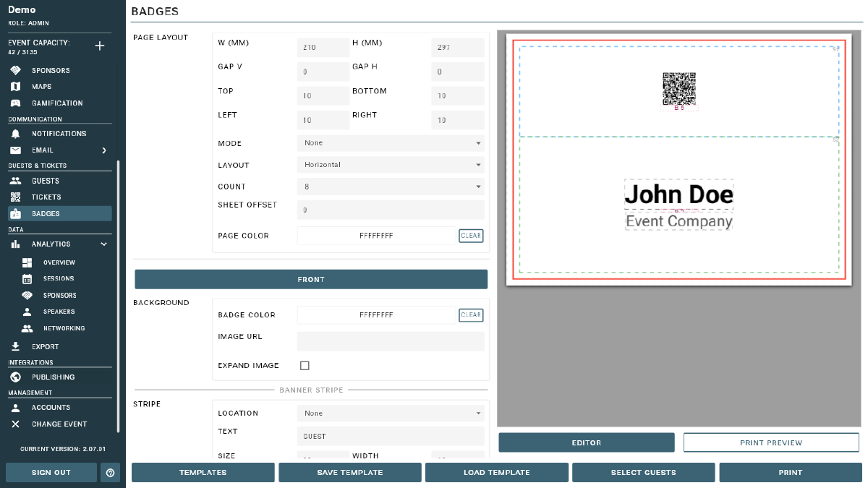Image resolution: width=868 pixels, height=488 pixels.
Task: Open the Mode dropdown
Action: pyautogui.click(x=391, y=143)
